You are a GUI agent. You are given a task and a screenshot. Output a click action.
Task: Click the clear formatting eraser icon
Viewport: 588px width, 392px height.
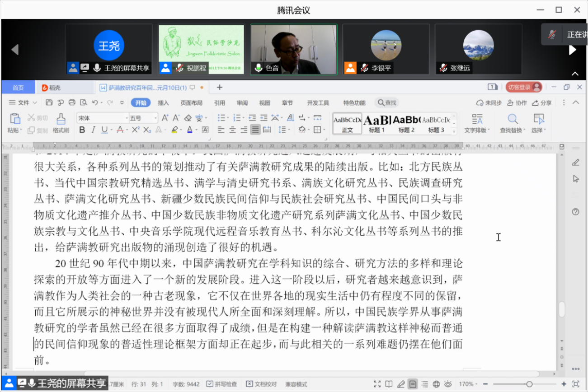click(x=188, y=118)
